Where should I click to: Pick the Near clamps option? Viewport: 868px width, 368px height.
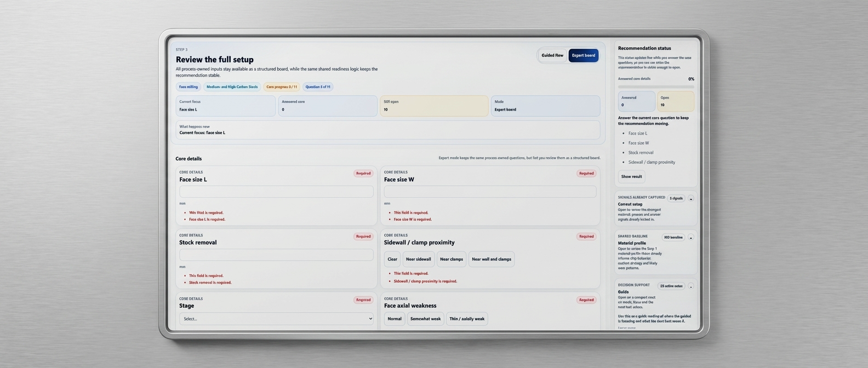tap(452, 259)
